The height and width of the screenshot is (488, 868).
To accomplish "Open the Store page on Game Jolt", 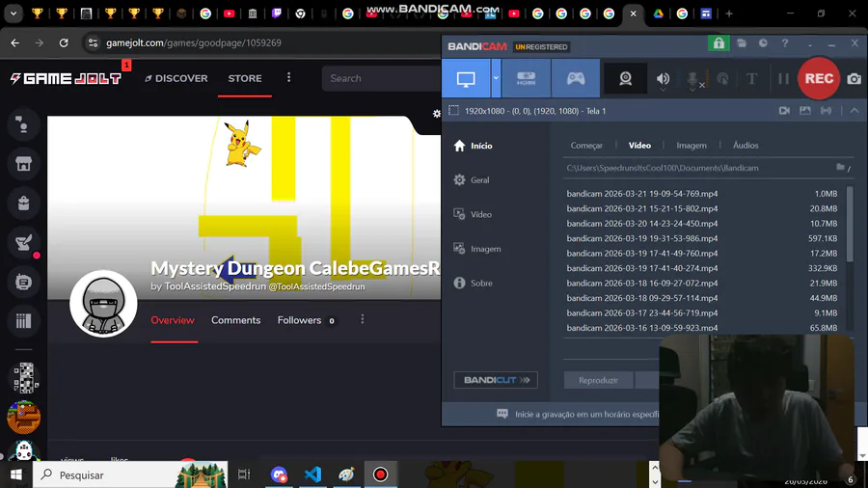I will (245, 78).
